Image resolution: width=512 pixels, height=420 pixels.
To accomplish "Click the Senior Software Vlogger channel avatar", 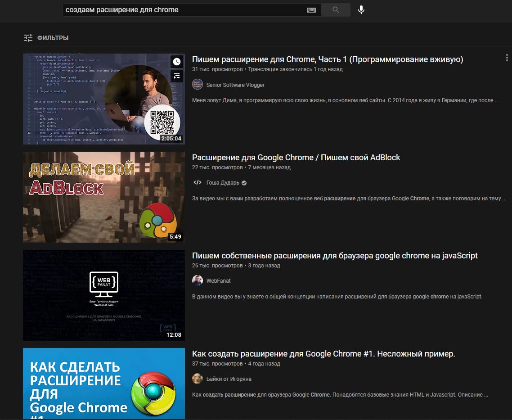I will coord(198,85).
